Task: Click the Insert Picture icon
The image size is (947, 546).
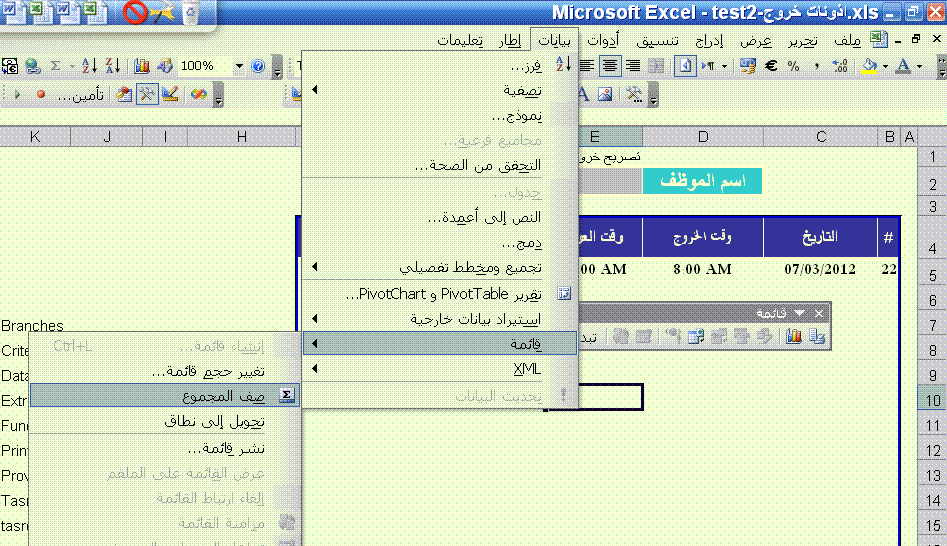Action: 605,94
